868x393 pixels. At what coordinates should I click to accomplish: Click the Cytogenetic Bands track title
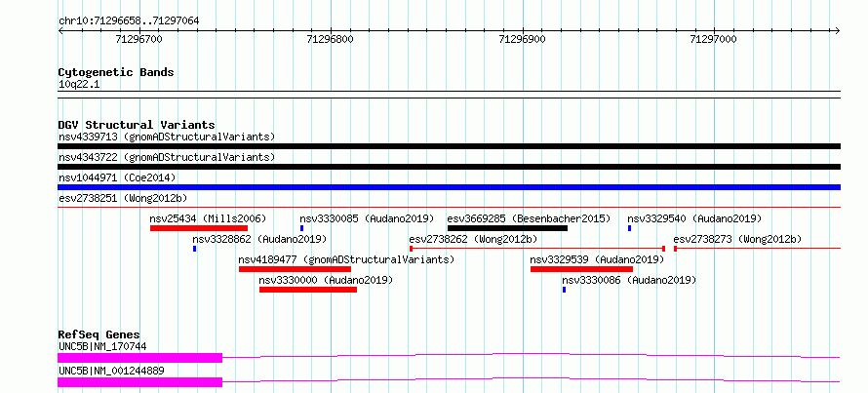click(x=116, y=72)
